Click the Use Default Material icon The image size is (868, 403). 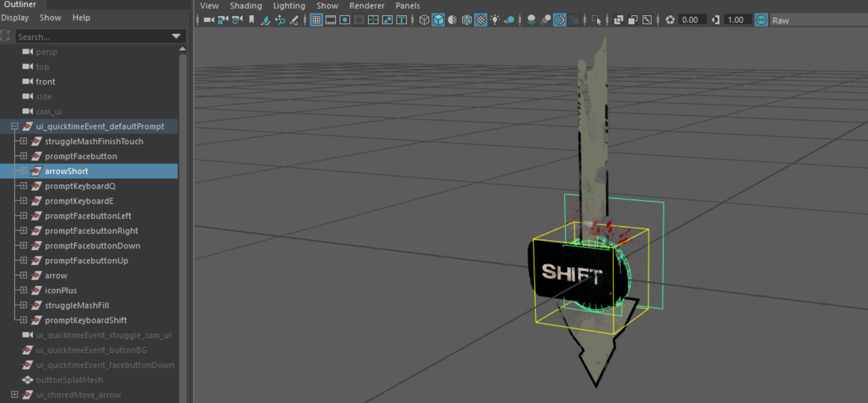pyautogui.click(x=452, y=20)
